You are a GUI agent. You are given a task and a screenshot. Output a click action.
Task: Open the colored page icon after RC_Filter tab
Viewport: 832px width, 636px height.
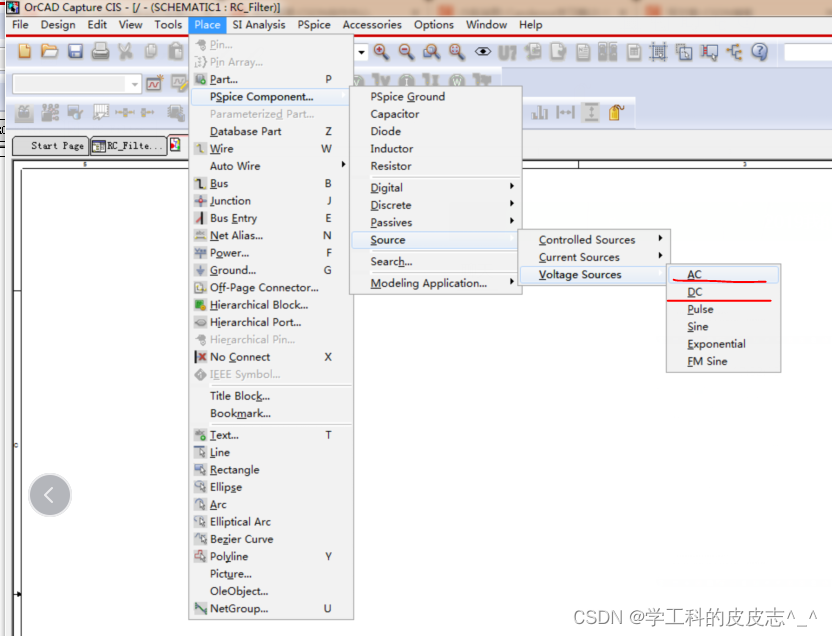coord(175,145)
